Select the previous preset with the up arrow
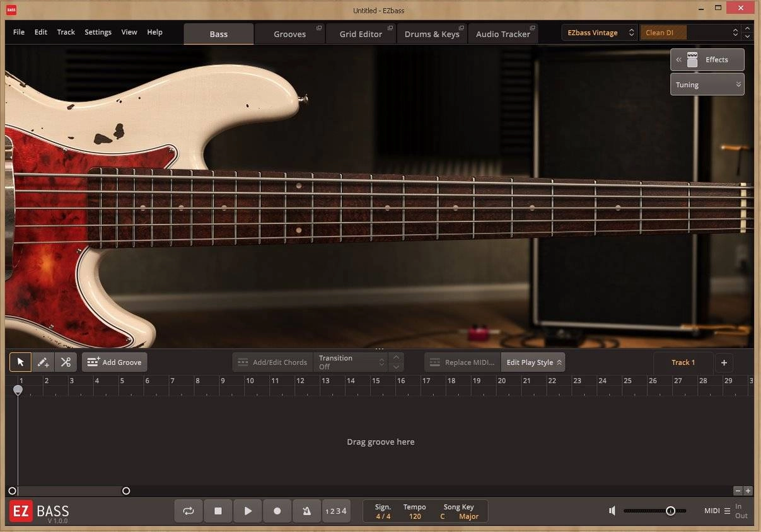The height and width of the screenshot is (532, 761). coord(747,28)
